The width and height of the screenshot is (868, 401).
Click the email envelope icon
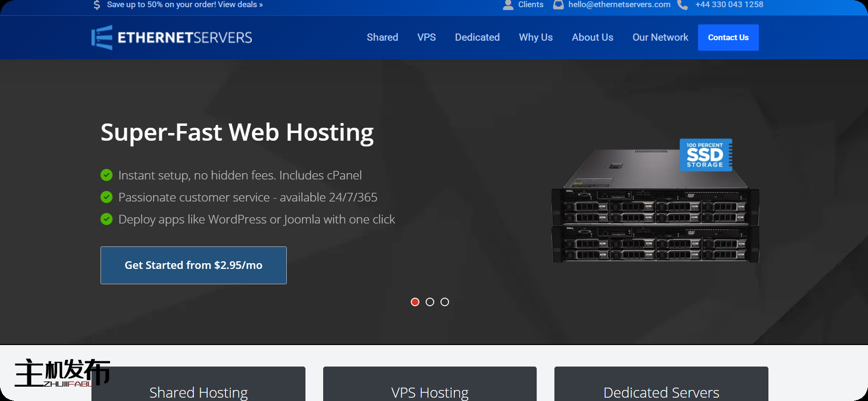pos(558,5)
